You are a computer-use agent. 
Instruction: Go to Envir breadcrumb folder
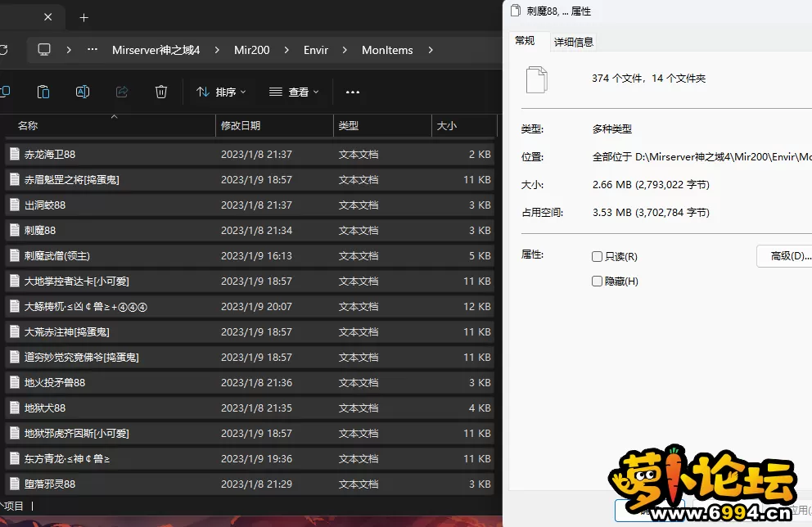(316, 50)
